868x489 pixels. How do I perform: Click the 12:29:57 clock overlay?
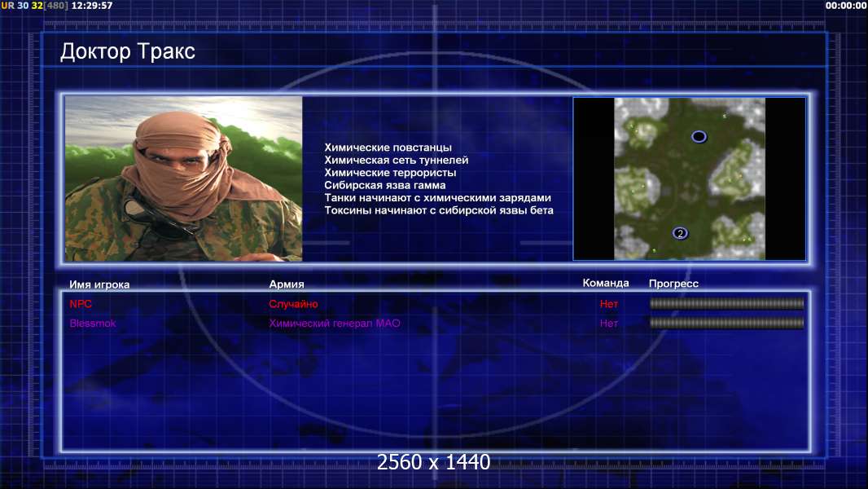(x=92, y=6)
